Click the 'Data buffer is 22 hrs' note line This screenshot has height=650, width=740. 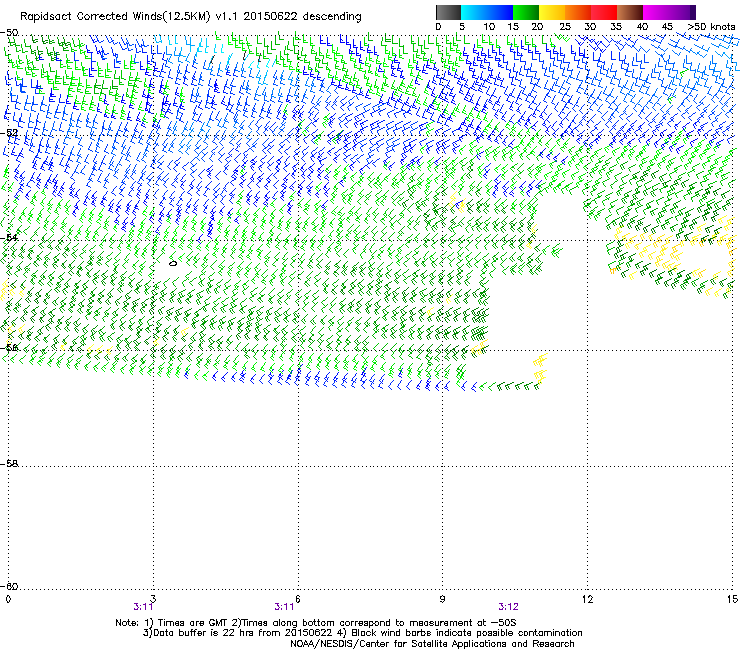[362, 633]
